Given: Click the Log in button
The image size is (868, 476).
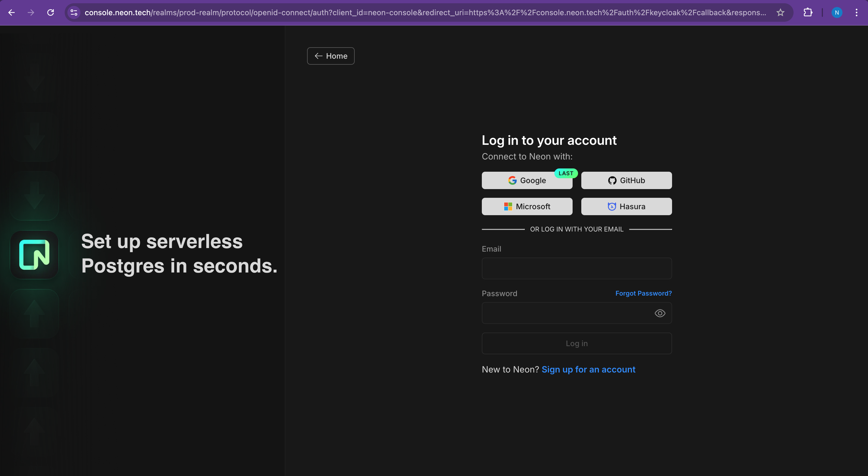Looking at the screenshot, I should pyautogui.click(x=577, y=343).
